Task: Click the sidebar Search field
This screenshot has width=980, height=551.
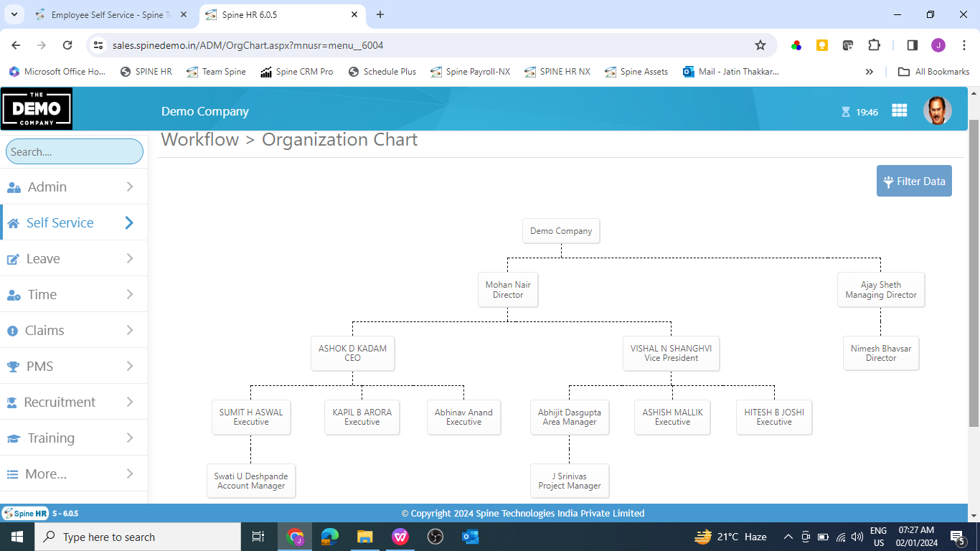Action: (75, 151)
